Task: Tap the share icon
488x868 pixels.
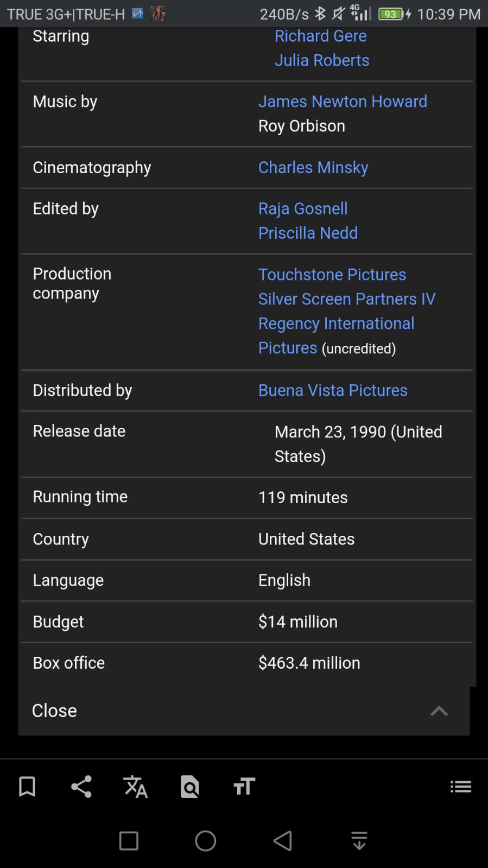Action: click(x=81, y=787)
